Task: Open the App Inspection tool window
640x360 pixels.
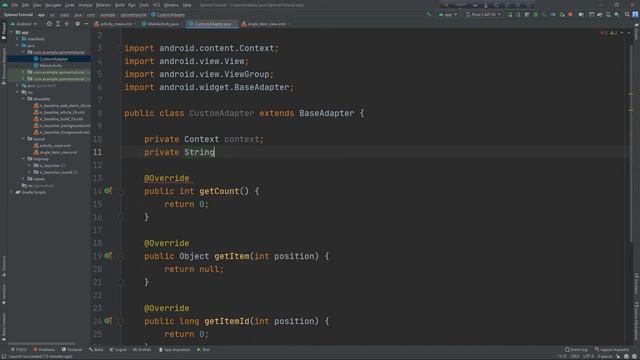Action: click(174, 350)
